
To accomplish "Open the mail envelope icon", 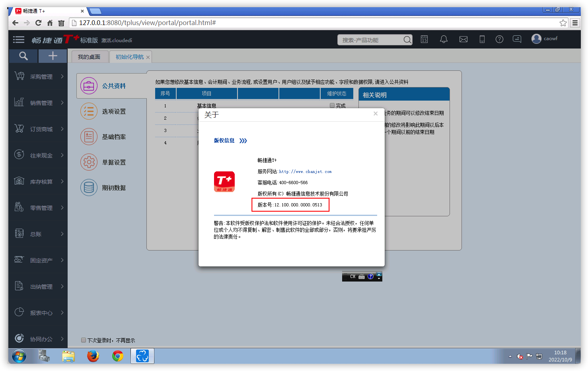I will pos(463,39).
